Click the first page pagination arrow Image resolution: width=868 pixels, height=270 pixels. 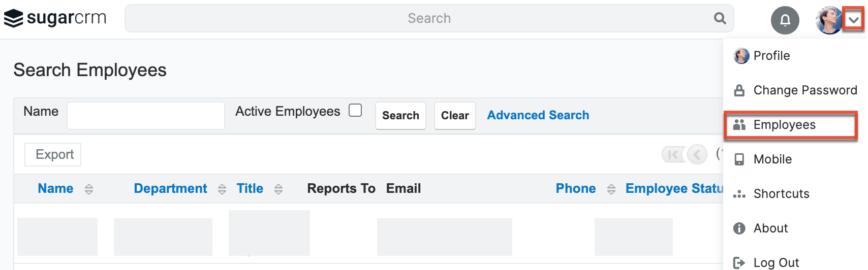[673, 154]
